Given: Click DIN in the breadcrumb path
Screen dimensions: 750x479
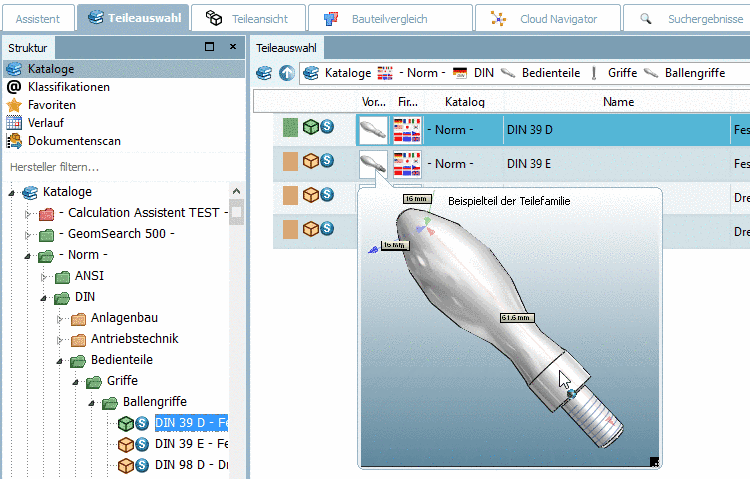Looking at the screenshot, I should click(484, 73).
